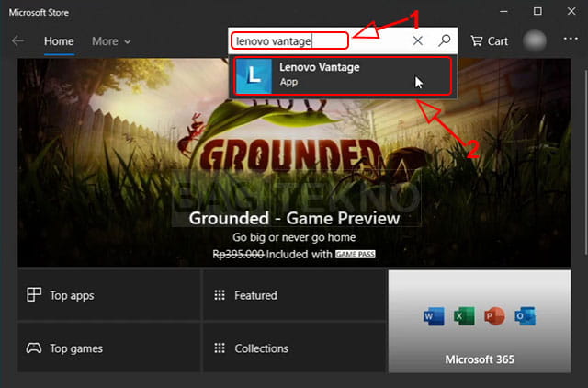The height and width of the screenshot is (388, 588).
Task: Open the shopping Cart
Action: point(489,40)
